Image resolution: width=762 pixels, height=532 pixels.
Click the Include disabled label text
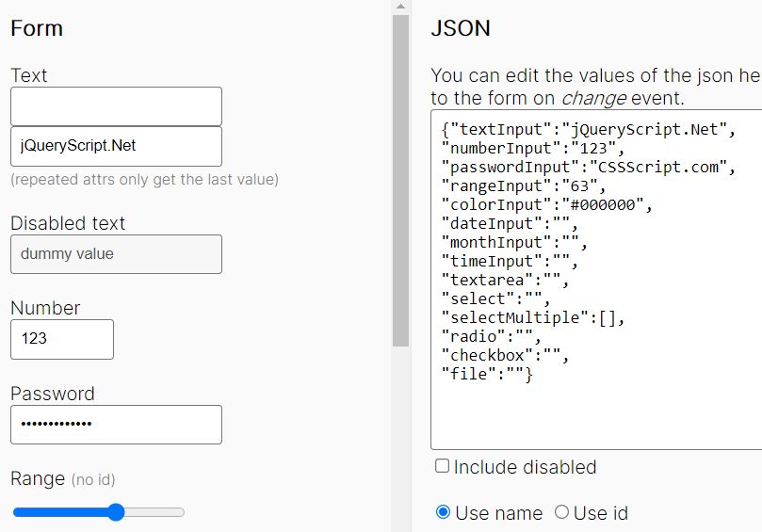click(525, 467)
